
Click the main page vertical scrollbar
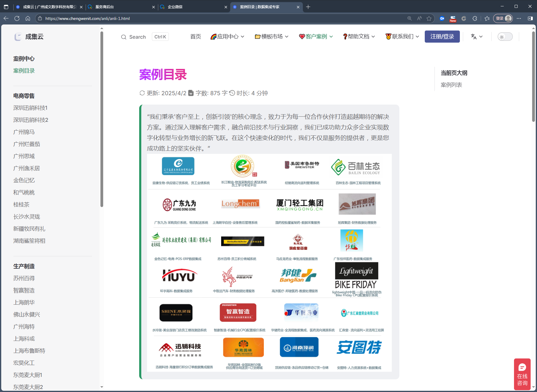(533, 76)
